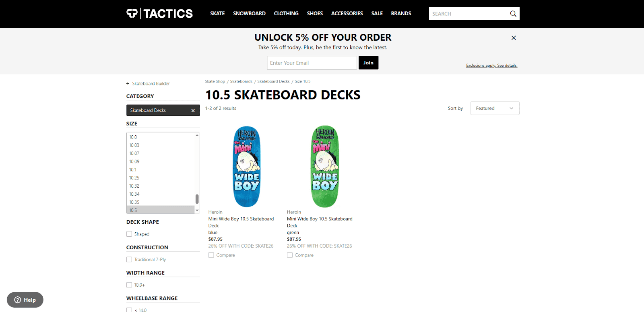Open the Featured sort dropdown

point(494,108)
